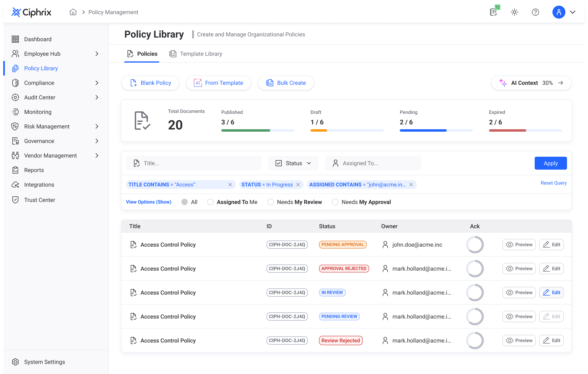Image resolution: width=588 pixels, height=374 pixels.
Task: Click the home icon in breadcrumb
Action: [73, 12]
